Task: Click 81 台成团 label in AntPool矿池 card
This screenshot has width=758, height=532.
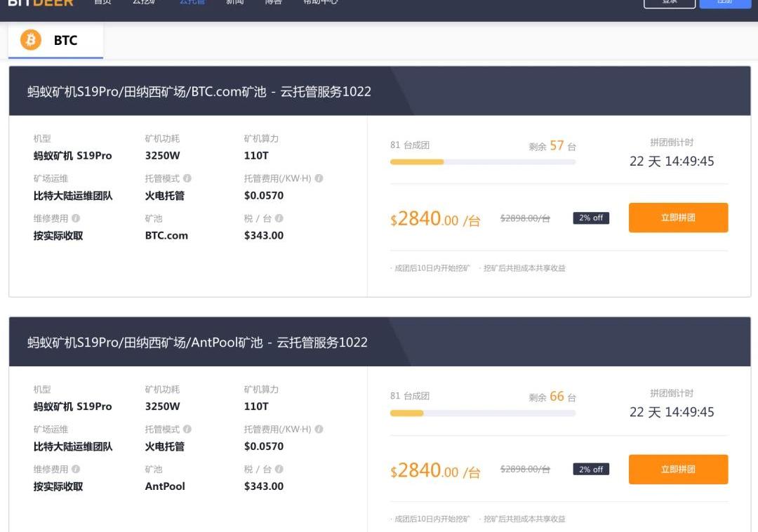Action: [x=410, y=396]
